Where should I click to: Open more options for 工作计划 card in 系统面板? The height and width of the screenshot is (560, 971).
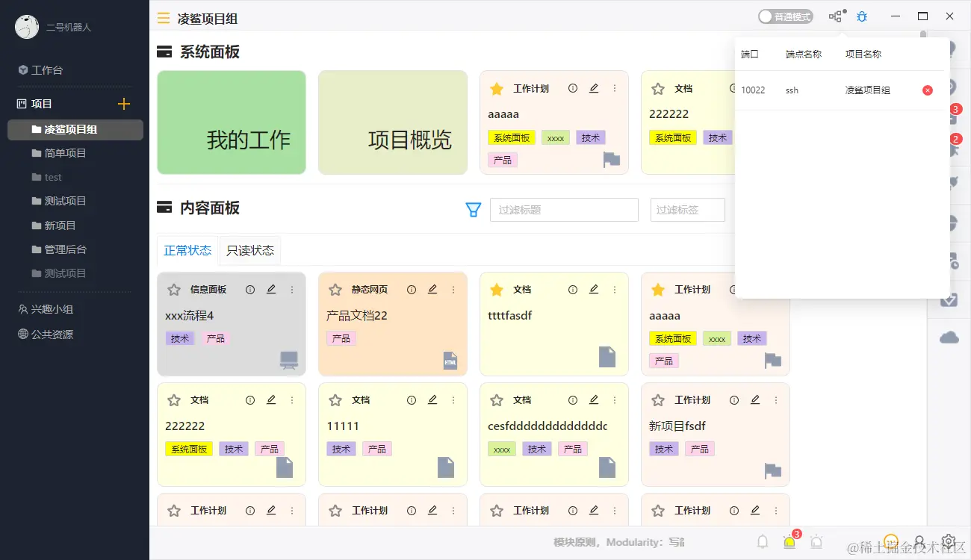click(x=615, y=88)
